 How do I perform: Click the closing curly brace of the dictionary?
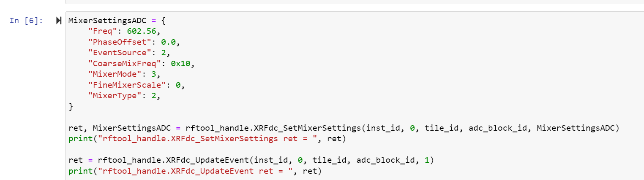click(x=71, y=107)
